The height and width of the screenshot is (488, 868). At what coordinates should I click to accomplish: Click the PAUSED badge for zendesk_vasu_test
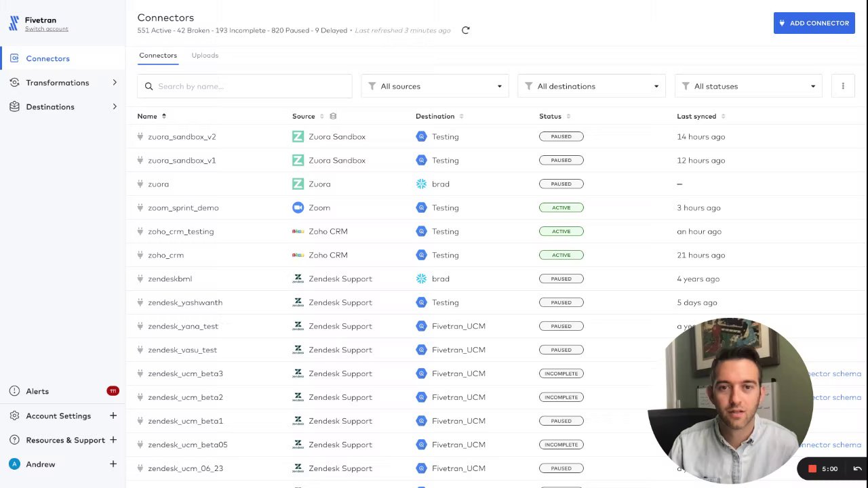click(561, 350)
